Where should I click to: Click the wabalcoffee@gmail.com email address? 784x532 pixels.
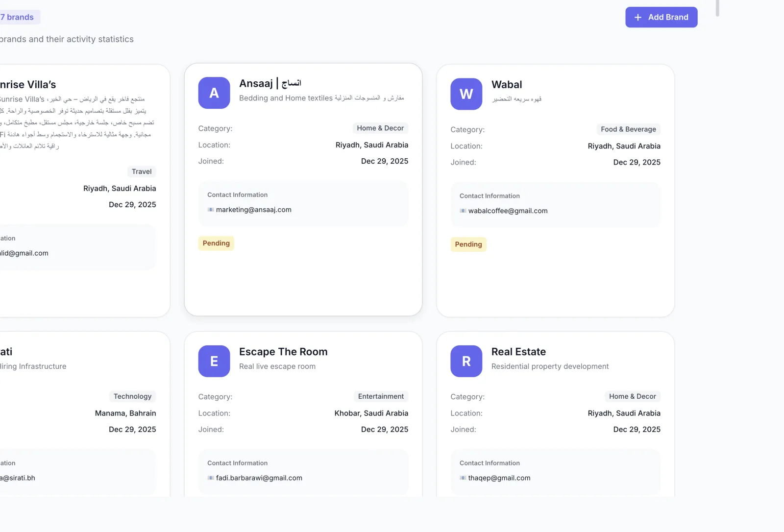[508, 211]
